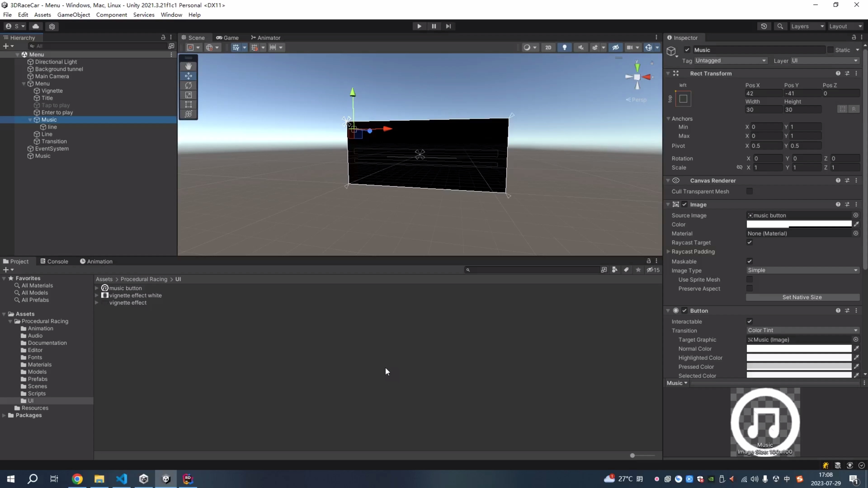Open the Transition dropdown set to Color Tint

click(x=802, y=330)
